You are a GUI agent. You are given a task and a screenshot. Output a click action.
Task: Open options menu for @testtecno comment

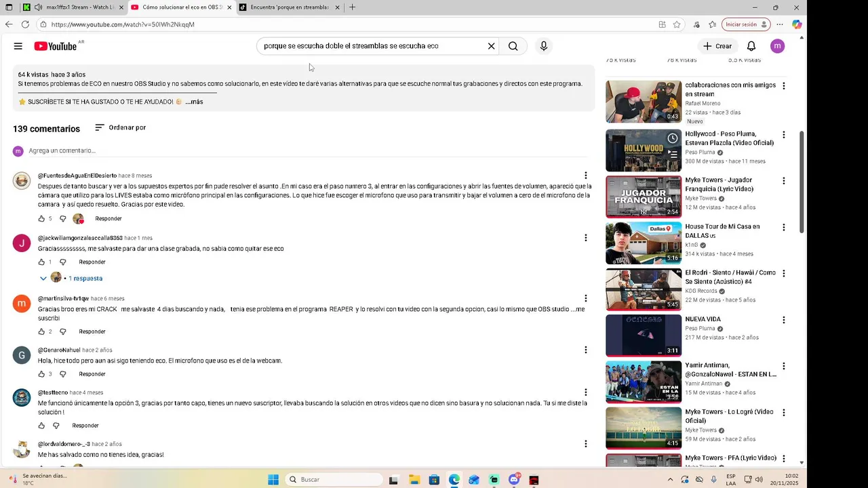point(586,392)
